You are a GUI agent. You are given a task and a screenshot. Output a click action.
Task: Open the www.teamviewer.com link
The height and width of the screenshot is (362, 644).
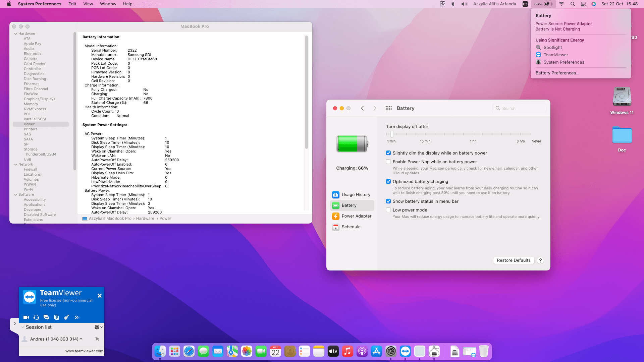click(84, 351)
